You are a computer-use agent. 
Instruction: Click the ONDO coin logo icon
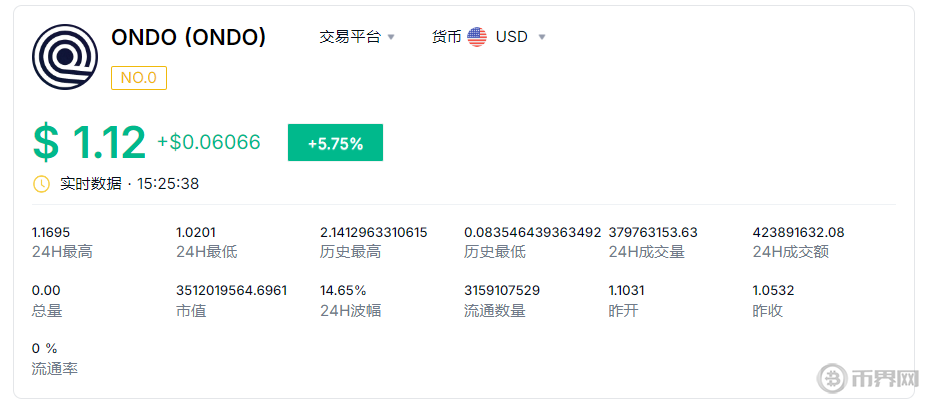[65, 56]
